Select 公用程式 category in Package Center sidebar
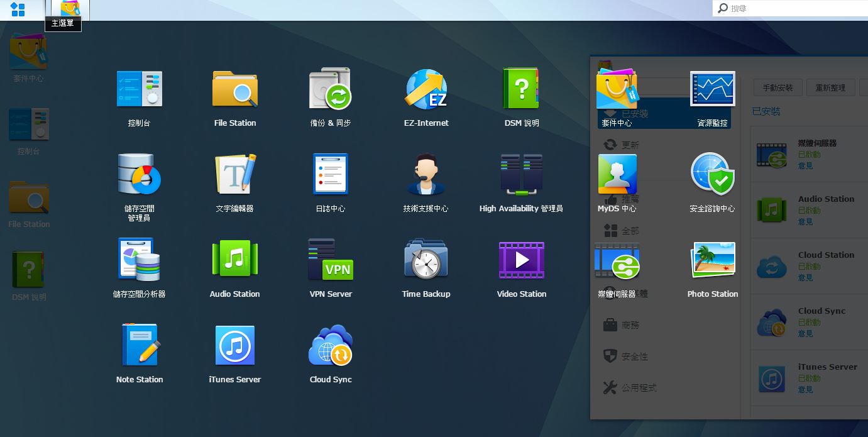This screenshot has height=437, width=868. click(630, 387)
